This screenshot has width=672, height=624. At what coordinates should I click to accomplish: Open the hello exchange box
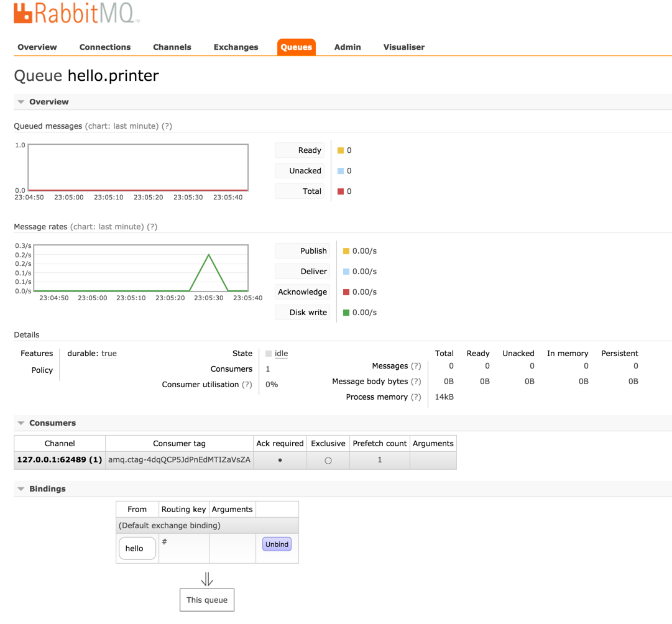click(137, 548)
